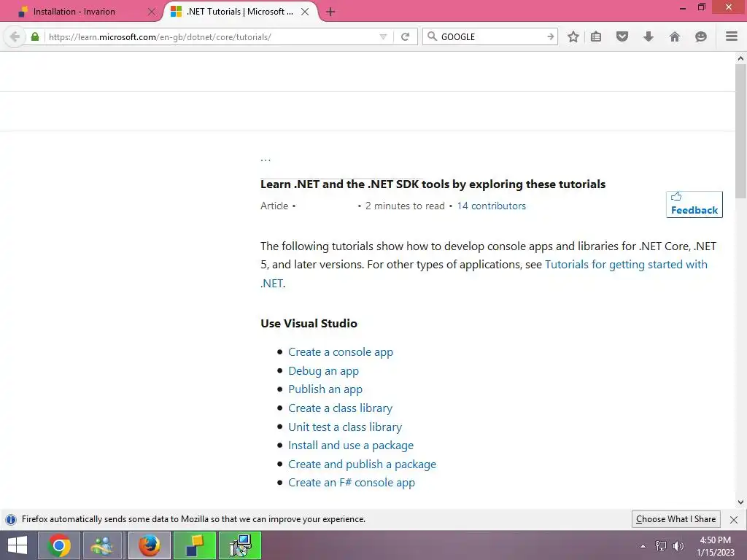Close the .NET Tutorials tab
Viewport: 747px width, 560px height.
(x=306, y=12)
